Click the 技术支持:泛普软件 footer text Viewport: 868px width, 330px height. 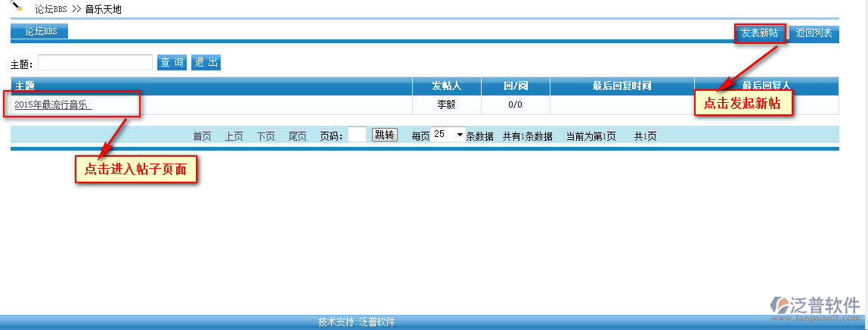[x=357, y=322]
